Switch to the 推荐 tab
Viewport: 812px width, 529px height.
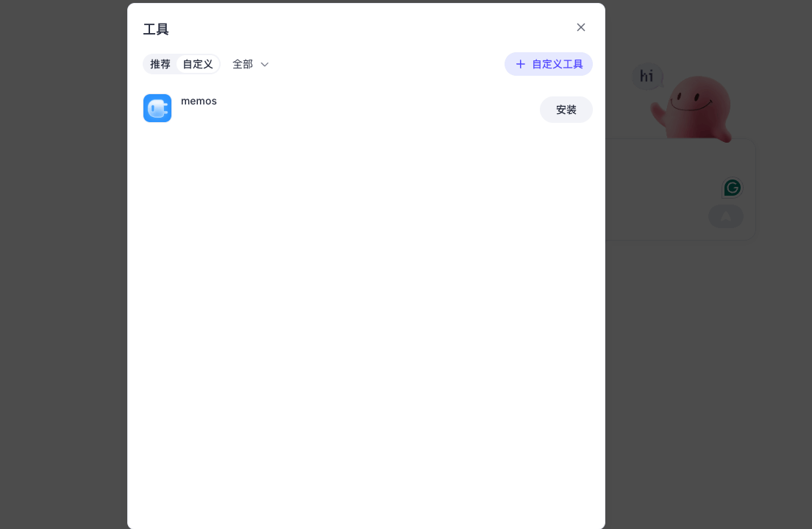tap(160, 64)
